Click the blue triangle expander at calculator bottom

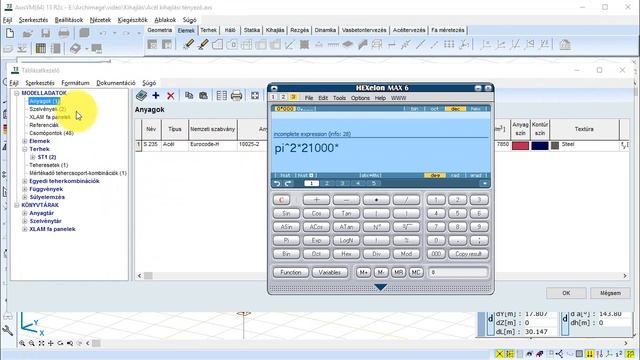pyautogui.click(x=380, y=287)
